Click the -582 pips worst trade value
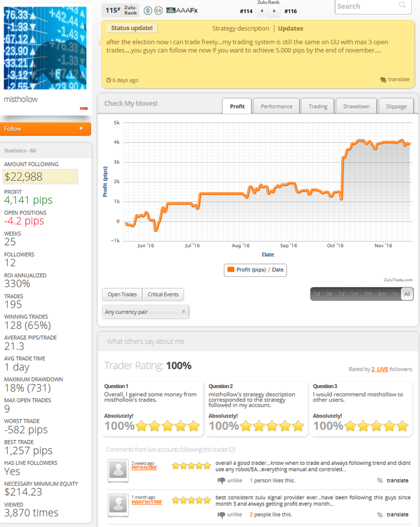Image resolution: width=420 pixels, height=527 pixels. [x=26, y=430]
